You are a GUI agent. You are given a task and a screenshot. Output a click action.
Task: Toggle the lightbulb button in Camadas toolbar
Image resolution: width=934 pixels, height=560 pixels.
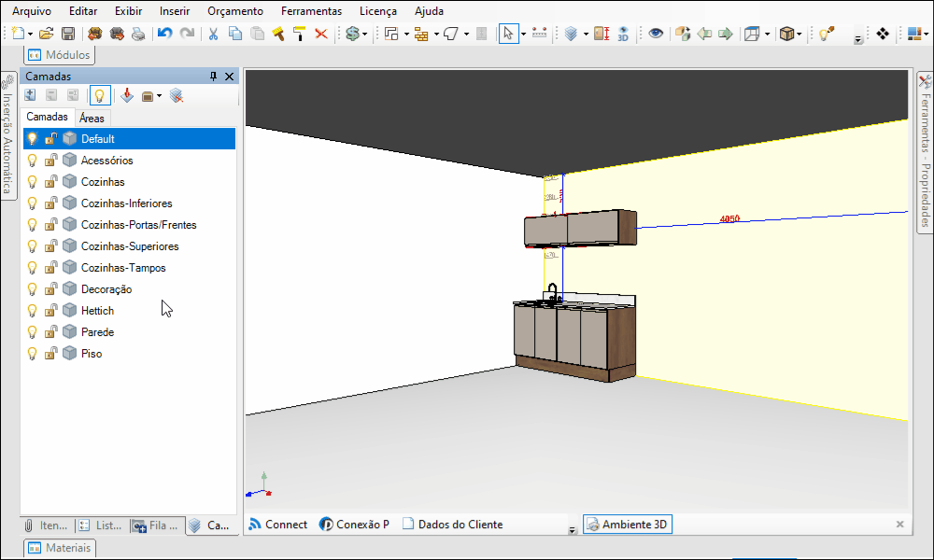100,95
